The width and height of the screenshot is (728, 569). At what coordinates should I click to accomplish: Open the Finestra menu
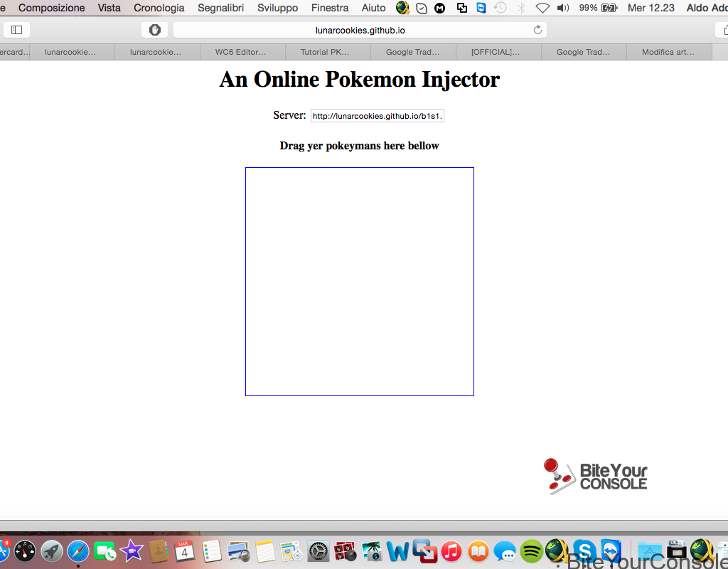pos(330,8)
